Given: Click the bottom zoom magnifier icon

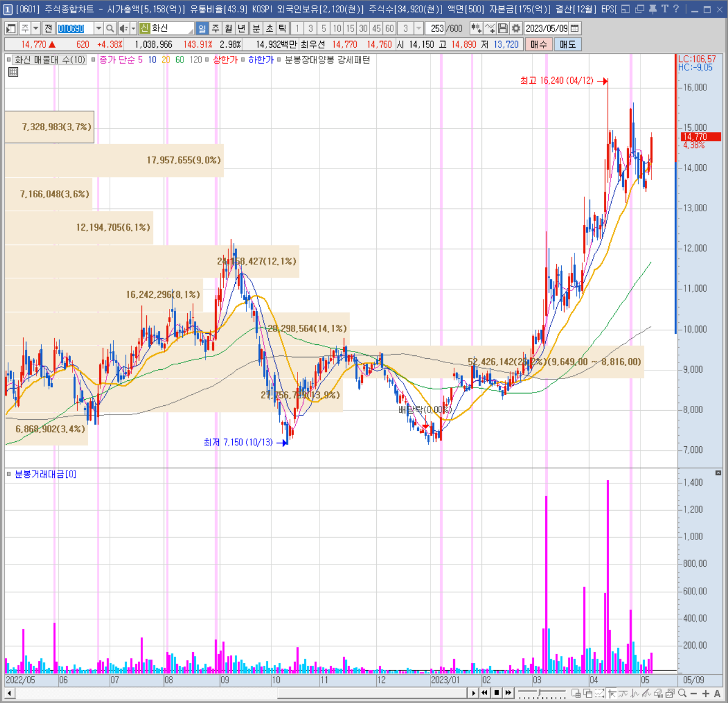Looking at the screenshot, I should click(682, 693).
